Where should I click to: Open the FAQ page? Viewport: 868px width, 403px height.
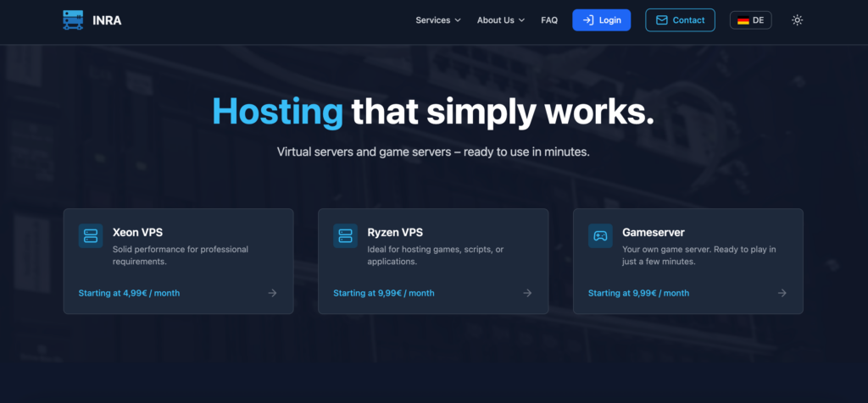click(549, 20)
